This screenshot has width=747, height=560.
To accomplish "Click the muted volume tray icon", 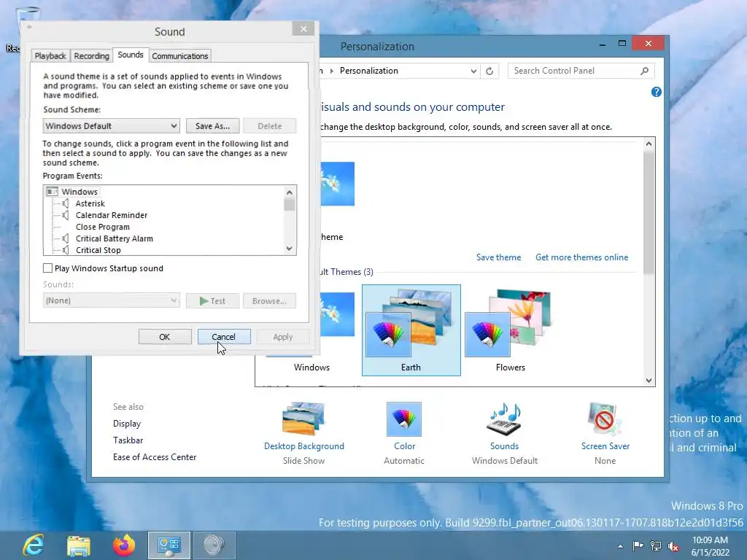I will (673, 546).
